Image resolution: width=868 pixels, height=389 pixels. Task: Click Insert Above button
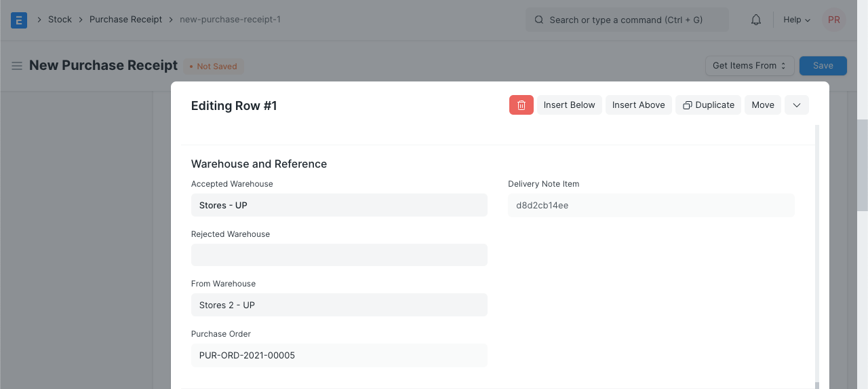[638, 105]
